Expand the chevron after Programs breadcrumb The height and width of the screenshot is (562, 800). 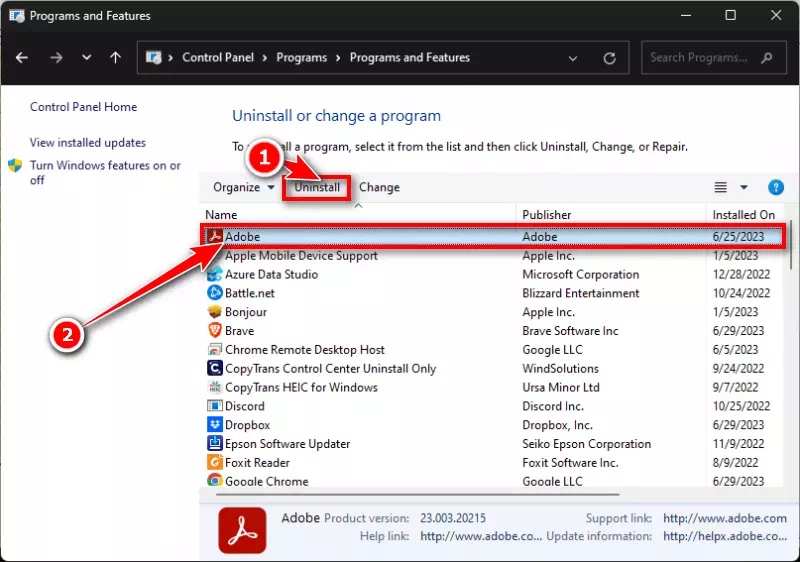click(338, 58)
